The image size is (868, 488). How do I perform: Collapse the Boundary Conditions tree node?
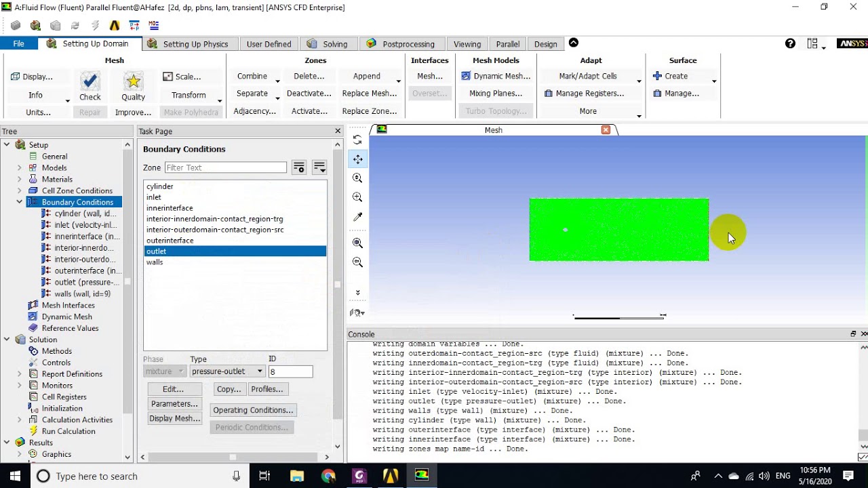point(20,202)
